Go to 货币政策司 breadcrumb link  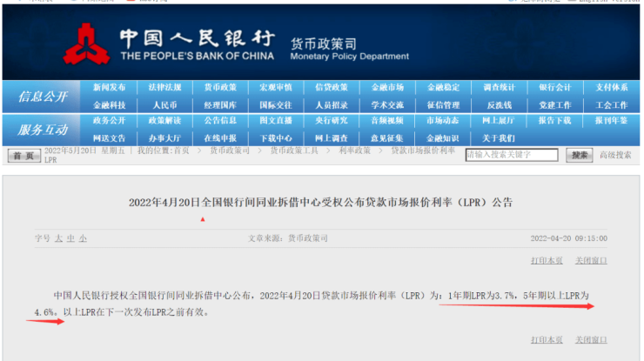pyautogui.click(x=230, y=150)
